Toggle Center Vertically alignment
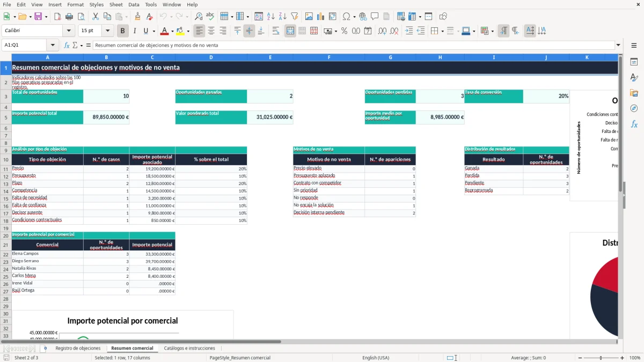 [x=249, y=31]
